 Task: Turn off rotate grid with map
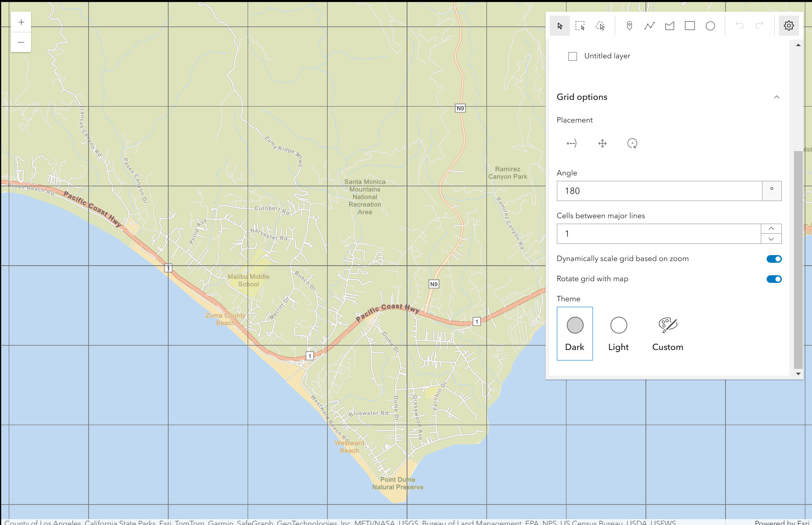pyautogui.click(x=774, y=279)
